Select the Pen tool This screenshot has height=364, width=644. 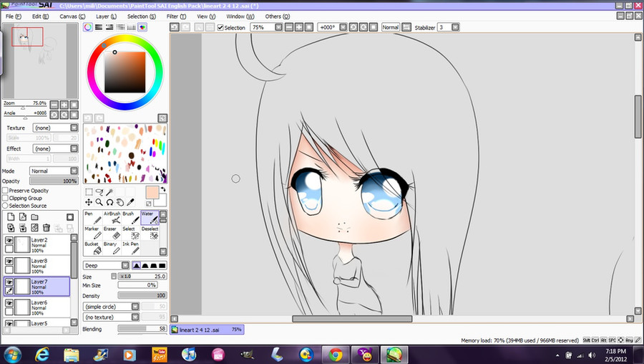point(93,218)
